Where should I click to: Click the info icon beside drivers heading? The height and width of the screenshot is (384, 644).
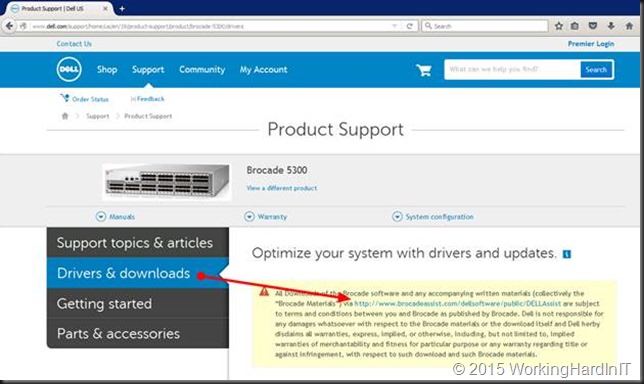click(567, 254)
